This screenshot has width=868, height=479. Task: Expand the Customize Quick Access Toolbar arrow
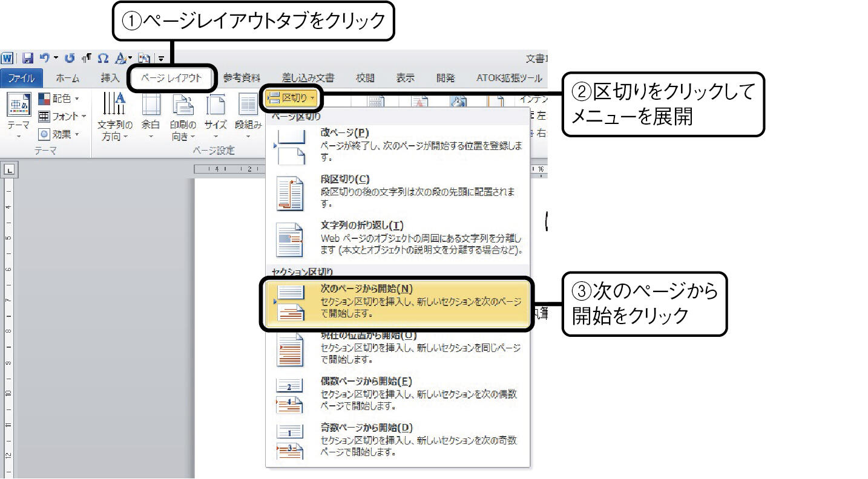tap(162, 58)
